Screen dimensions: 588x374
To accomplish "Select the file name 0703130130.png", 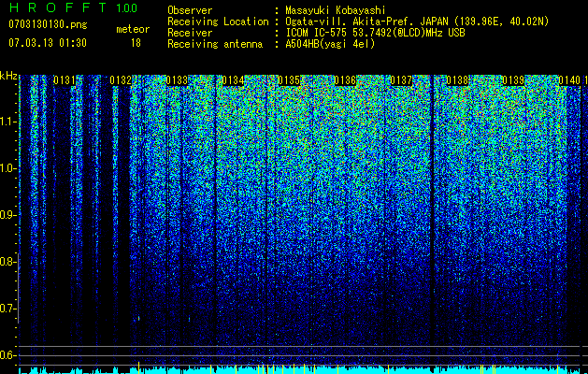I will (x=48, y=25).
